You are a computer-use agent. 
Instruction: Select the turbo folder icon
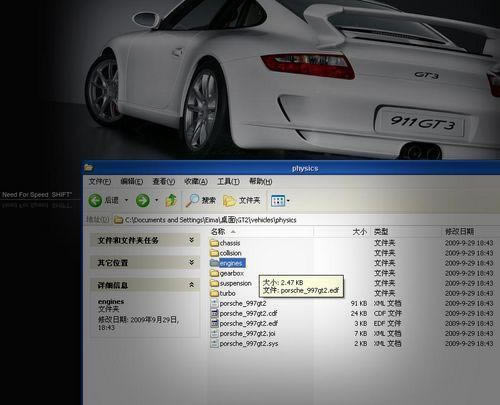click(214, 293)
